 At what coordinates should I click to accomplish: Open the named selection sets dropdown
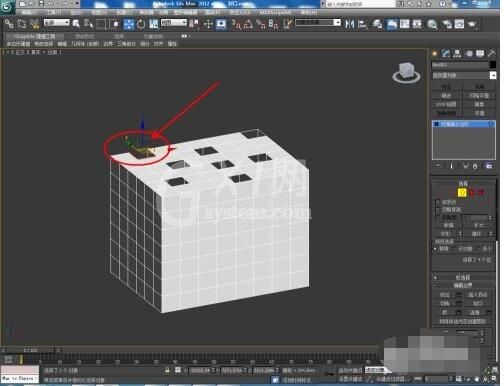[x=318, y=23]
